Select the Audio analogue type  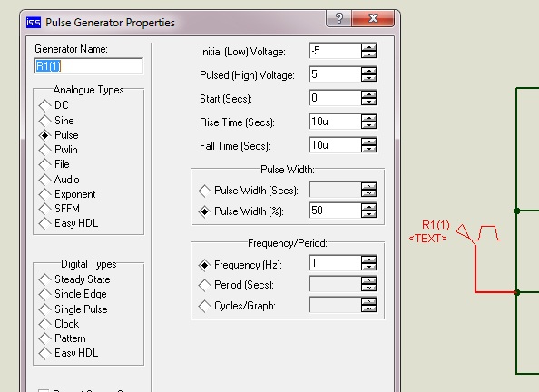coord(59,180)
